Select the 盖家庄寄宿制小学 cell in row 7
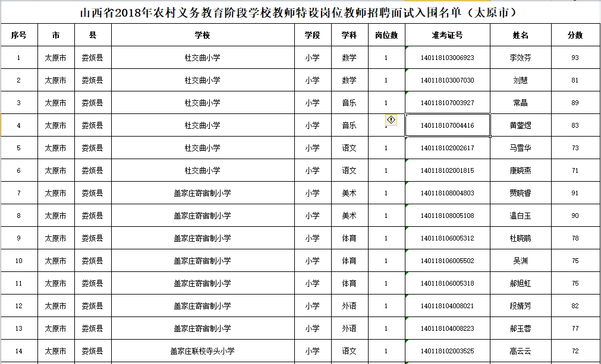This screenshot has width=601, height=364. pos(202,192)
